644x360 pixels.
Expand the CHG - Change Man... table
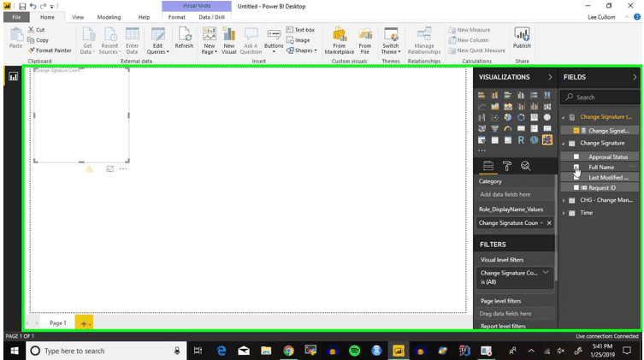(x=564, y=200)
